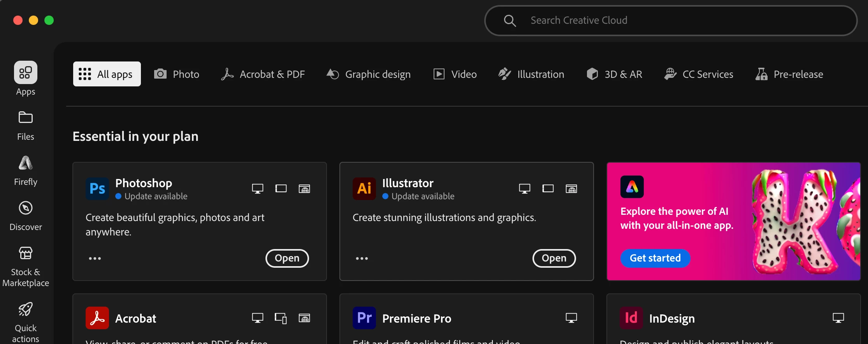The width and height of the screenshot is (868, 344).
Task: Click the Premiere Pro title text
Action: 417,318
